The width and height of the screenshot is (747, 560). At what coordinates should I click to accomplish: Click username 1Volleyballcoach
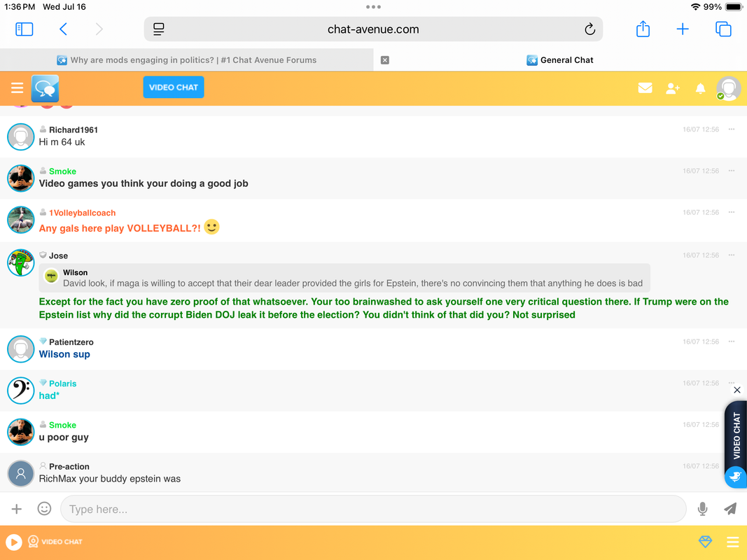tap(83, 213)
